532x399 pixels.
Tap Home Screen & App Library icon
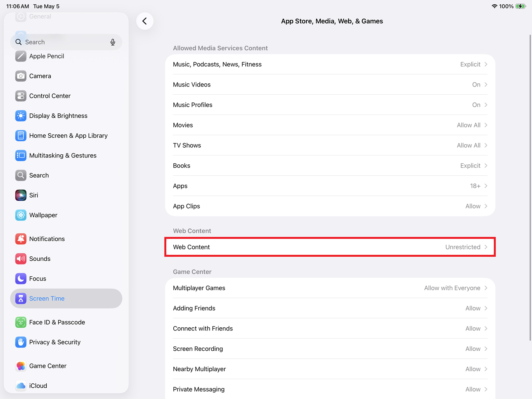pos(21,136)
